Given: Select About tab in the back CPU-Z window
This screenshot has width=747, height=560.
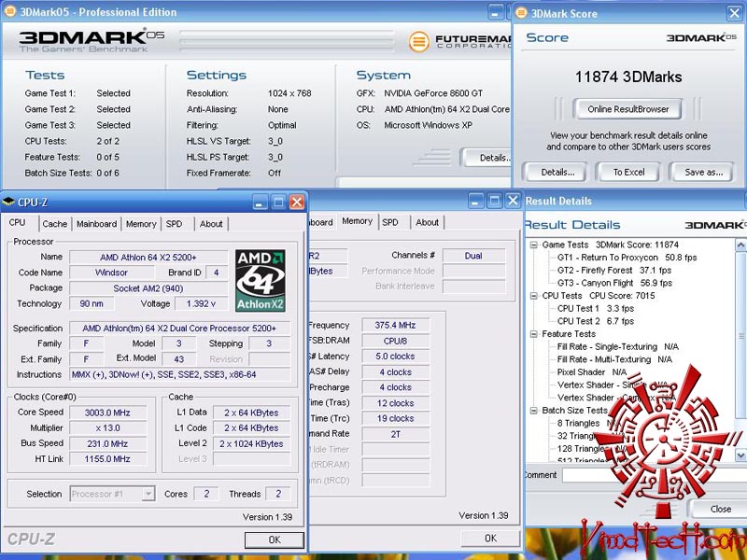Looking at the screenshot, I should 428,222.
